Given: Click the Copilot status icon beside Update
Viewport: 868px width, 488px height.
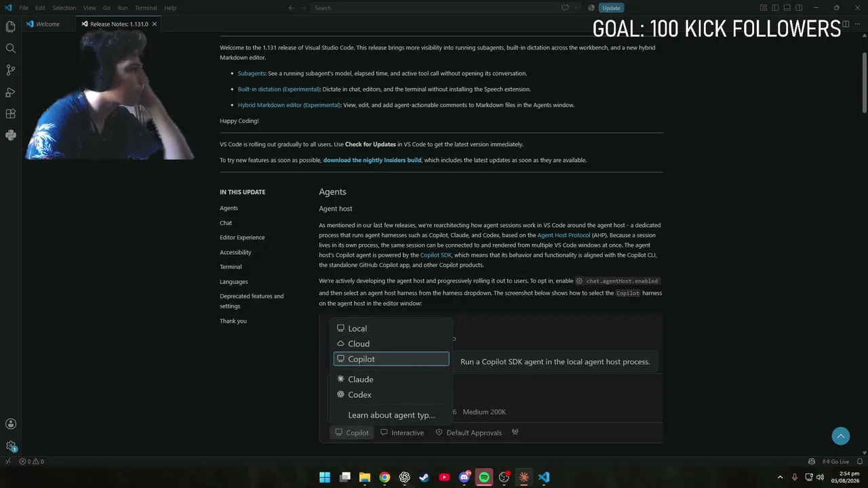Looking at the screenshot, I should point(591,8).
